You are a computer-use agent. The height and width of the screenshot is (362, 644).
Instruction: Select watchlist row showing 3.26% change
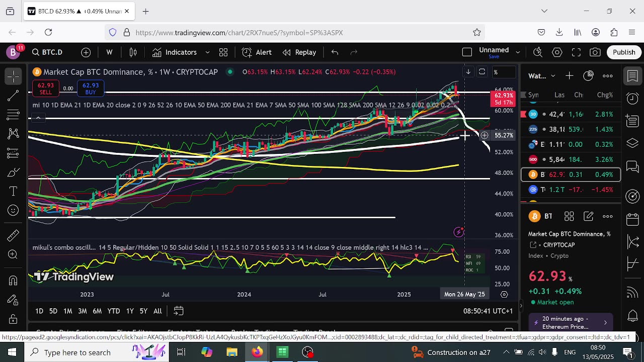(x=571, y=159)
